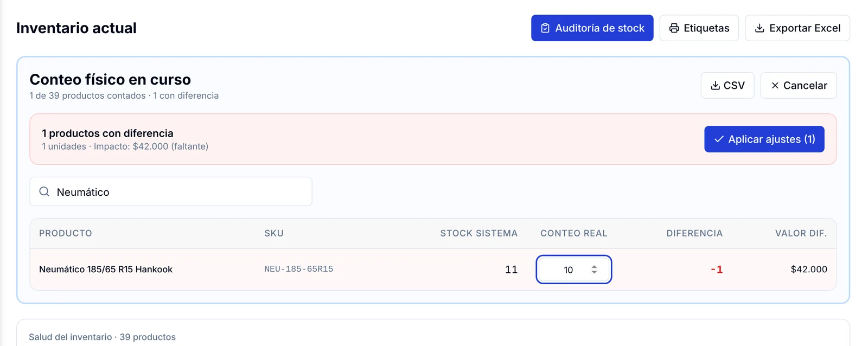Focus the search field containing Neumático
This screenshot has width=868, height=346.
[x=171, y=191]
